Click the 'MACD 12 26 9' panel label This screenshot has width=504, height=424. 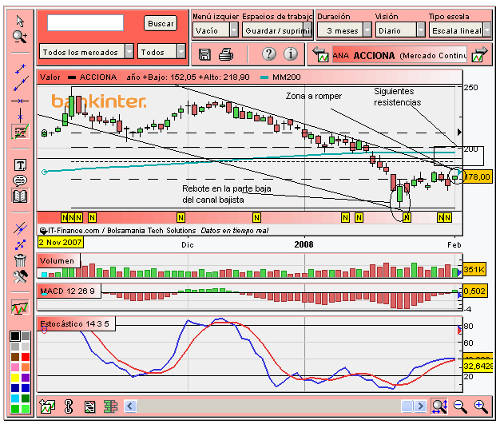tap(69, 291)
